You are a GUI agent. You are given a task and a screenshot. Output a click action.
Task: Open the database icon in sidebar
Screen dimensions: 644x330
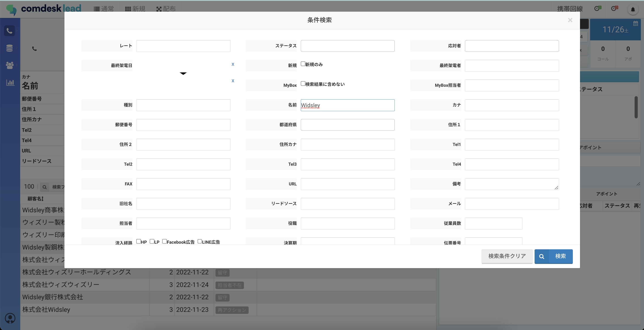(9, 48)
